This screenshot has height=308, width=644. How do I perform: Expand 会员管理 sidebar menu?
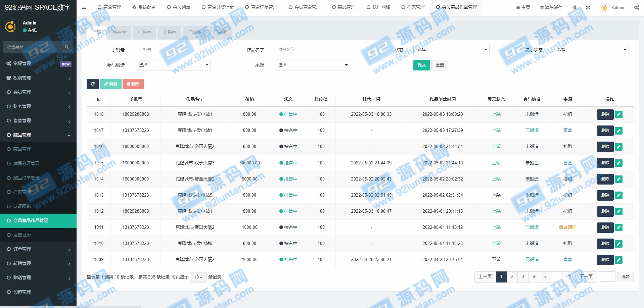pyautogui.click(x=38, y=92)
